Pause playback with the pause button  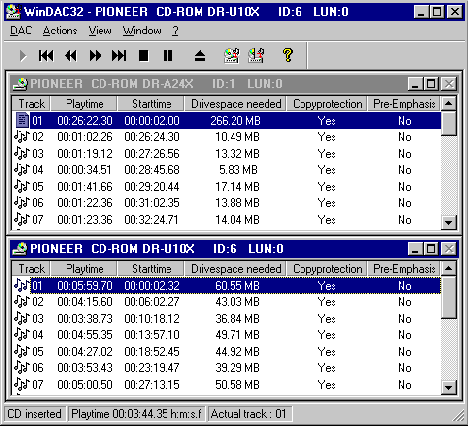(x=168, y=56)
